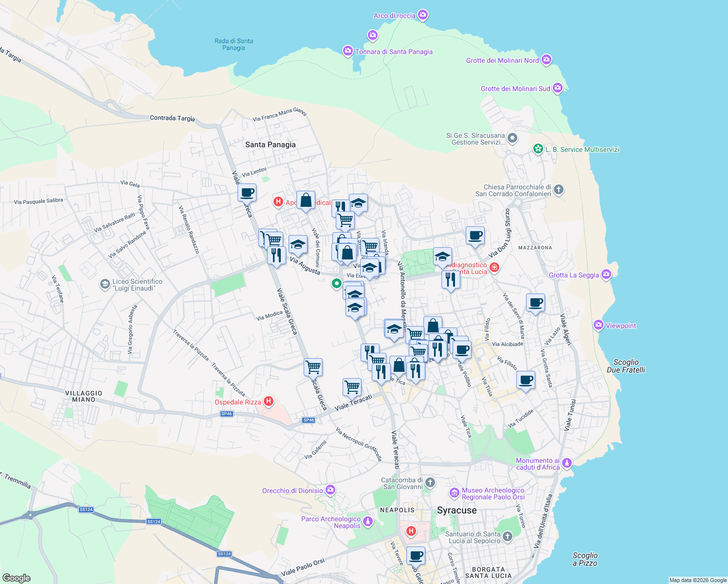Click the Liceo Scientifico Luigi Einaudi school icon
Viewport: 728px width, 584px height.
coord(106,284)
